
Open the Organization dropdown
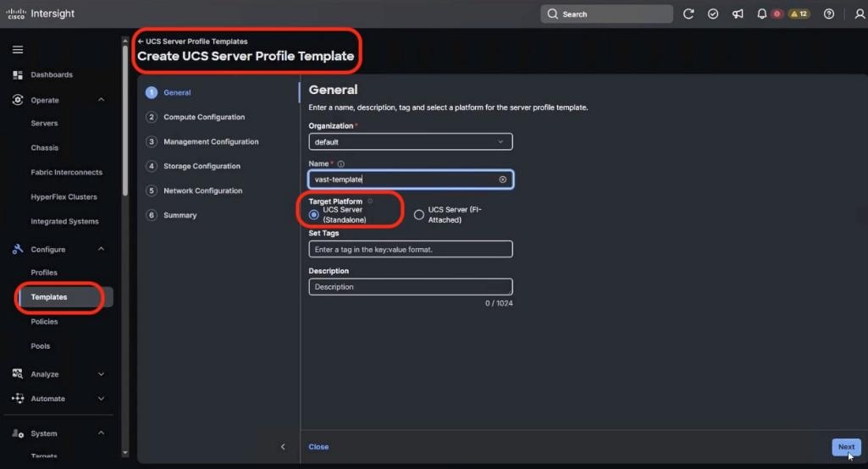411,141
